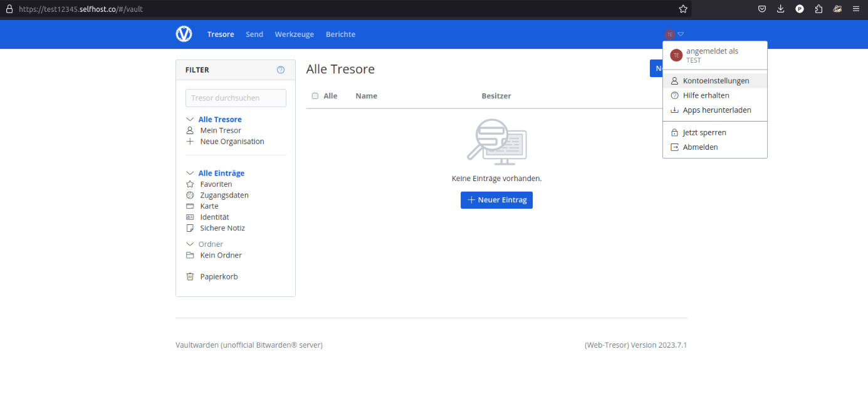Screen dimensions: 868x396
Task: Open the browser extensions puzzle icon
Action: coord(818,9)
